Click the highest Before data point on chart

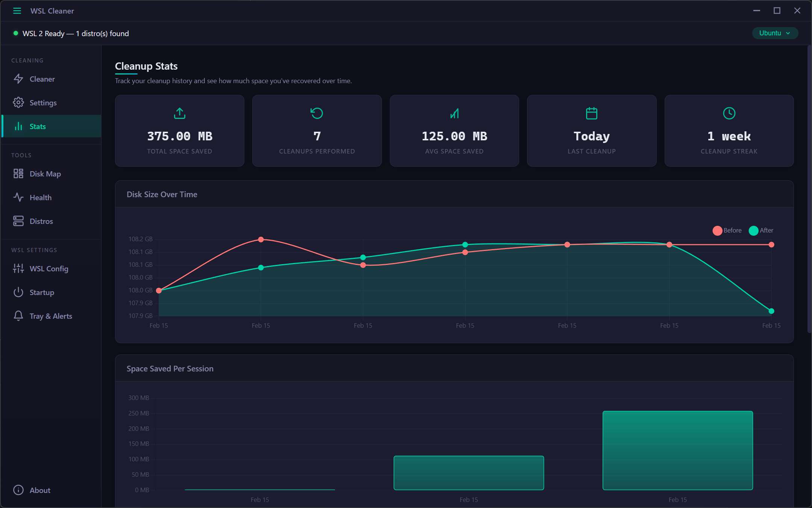tap(261, 239)
